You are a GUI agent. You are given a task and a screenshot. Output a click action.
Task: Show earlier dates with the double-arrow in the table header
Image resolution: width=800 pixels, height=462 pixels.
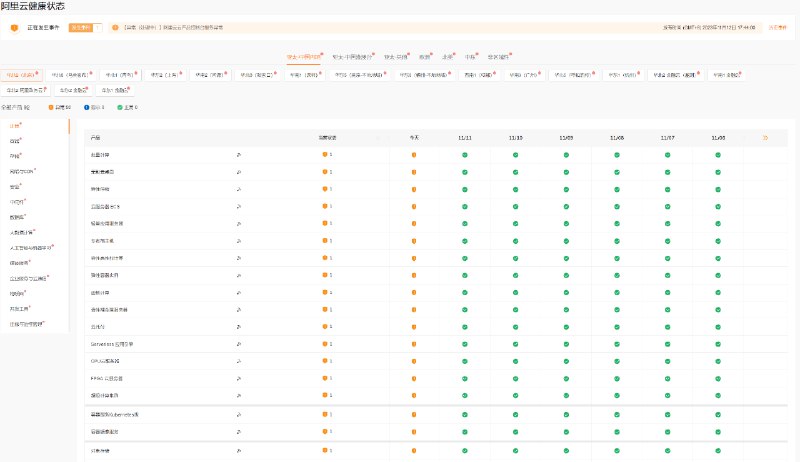click(x=765, y=138)
